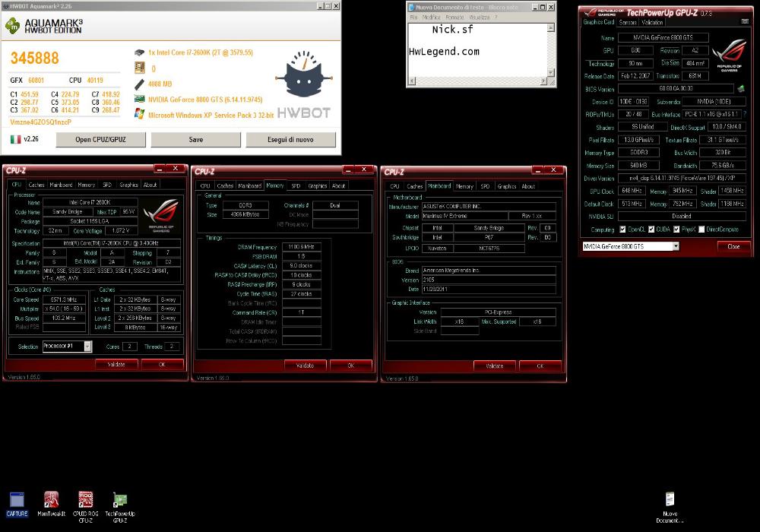Click Validate in mainboard CPU-Z window

point(495,366)
